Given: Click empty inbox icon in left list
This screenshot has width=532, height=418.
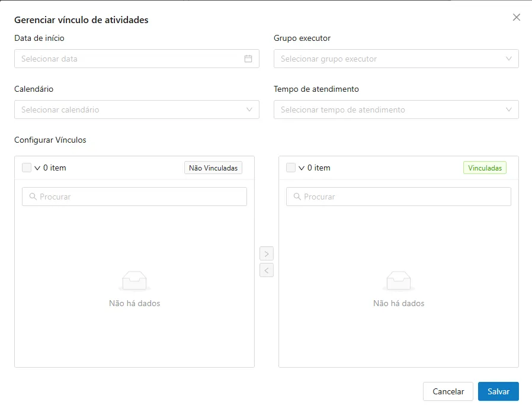Looking at the screenshot, I should pos(134,281).
